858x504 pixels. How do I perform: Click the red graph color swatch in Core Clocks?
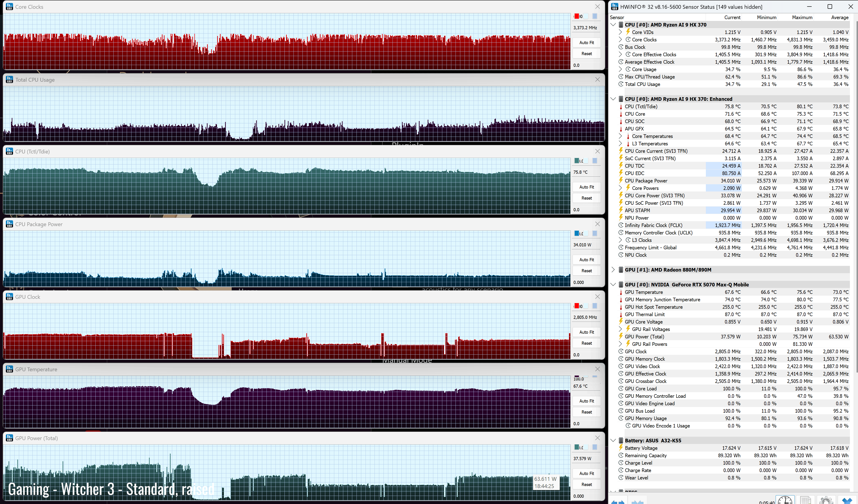click(577, 16)
